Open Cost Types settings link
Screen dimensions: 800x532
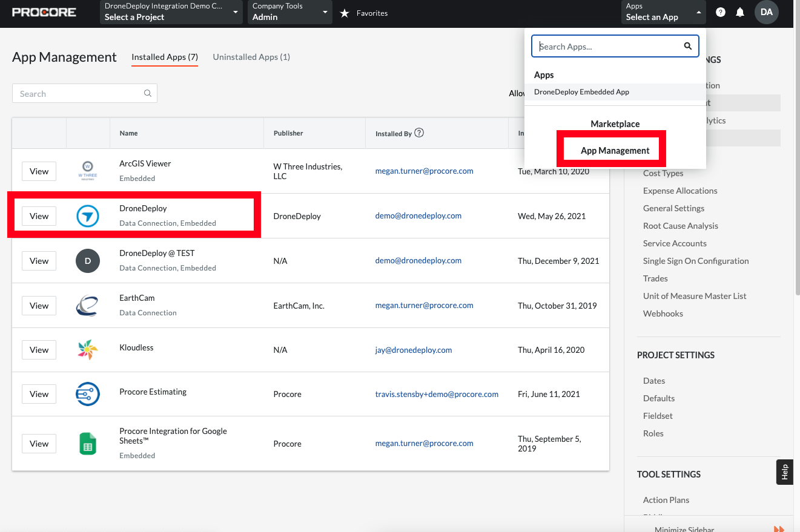click(x=663, y=173)
